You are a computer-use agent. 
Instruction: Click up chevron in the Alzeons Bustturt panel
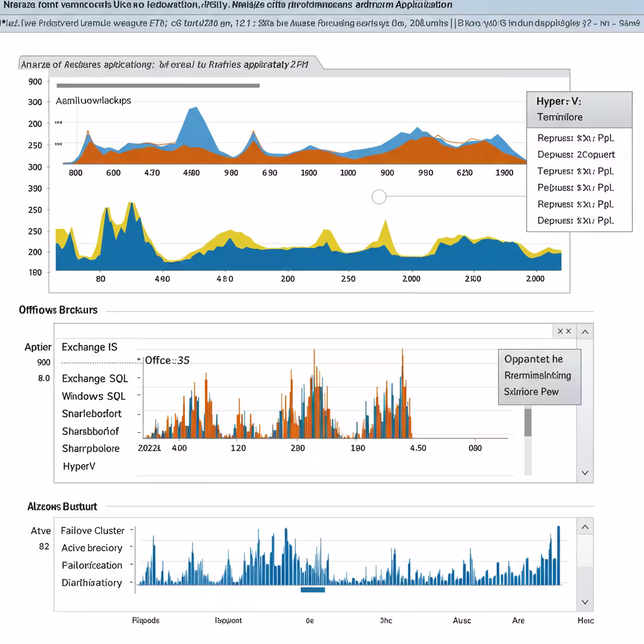(x=585, y=527)
